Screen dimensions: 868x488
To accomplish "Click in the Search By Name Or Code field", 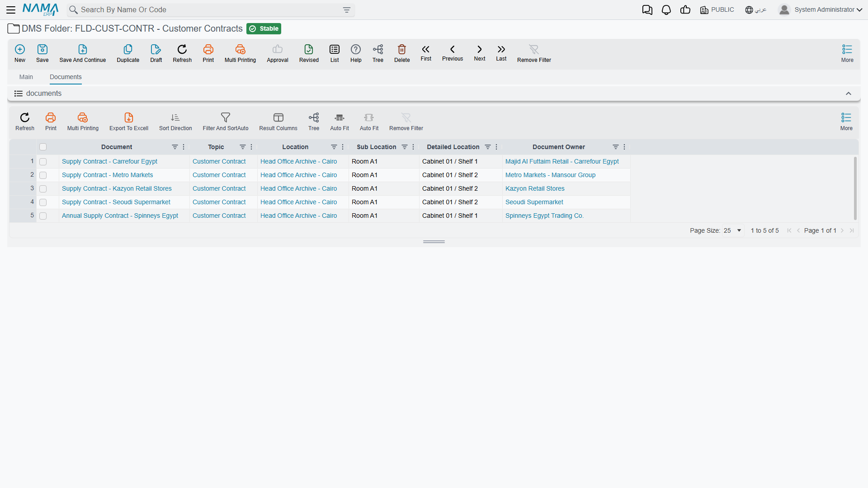I will (210, 9).
